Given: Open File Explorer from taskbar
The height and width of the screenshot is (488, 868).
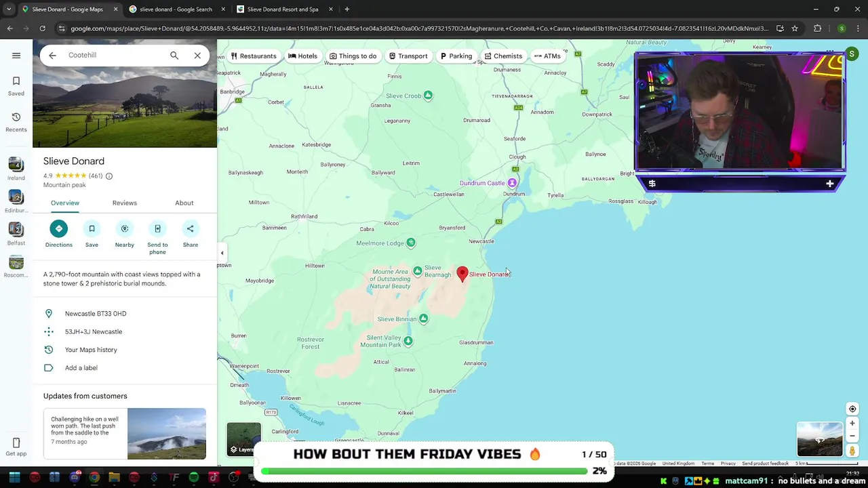Looking at the screenshot, I should (114, 478).
